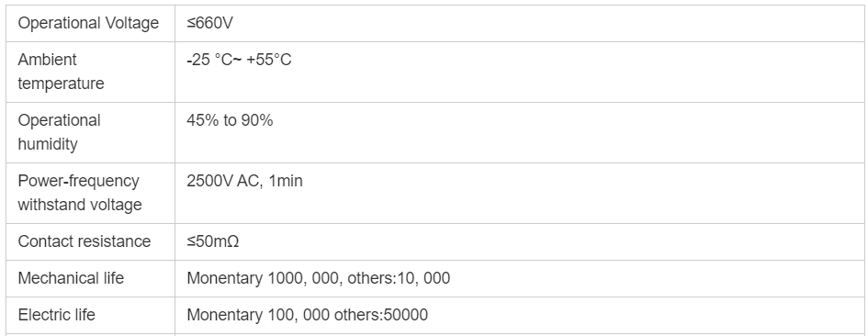This screenshot has width=868, height=336.
Task: Click the Contact resistance label
Action: (85, 241)
